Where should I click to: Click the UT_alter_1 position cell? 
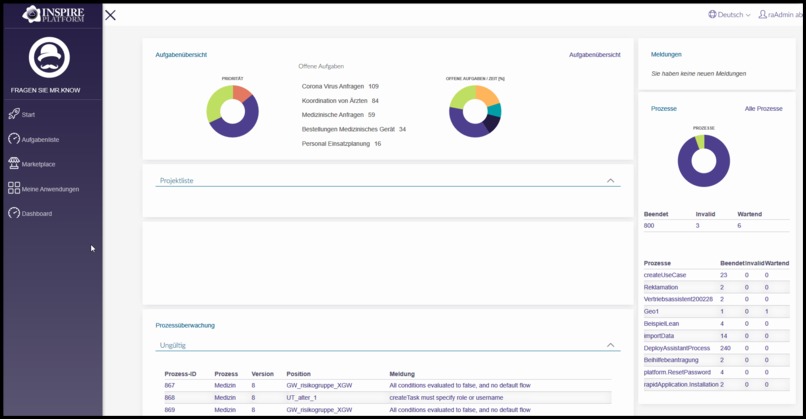tap(302, 397)
